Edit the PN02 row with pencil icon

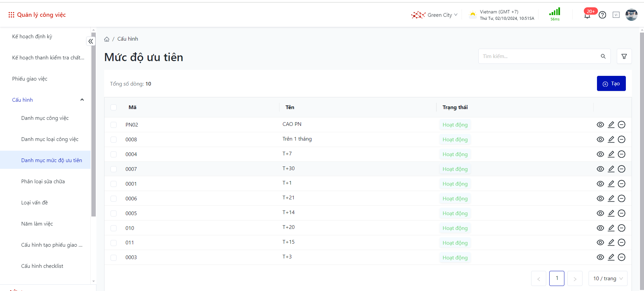tap(611, 125)
